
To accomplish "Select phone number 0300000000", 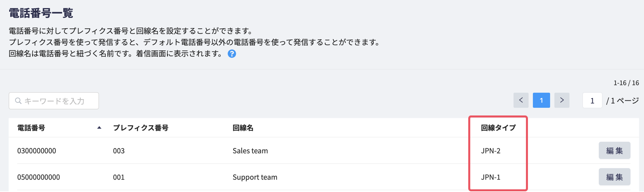I will point(37,151).
